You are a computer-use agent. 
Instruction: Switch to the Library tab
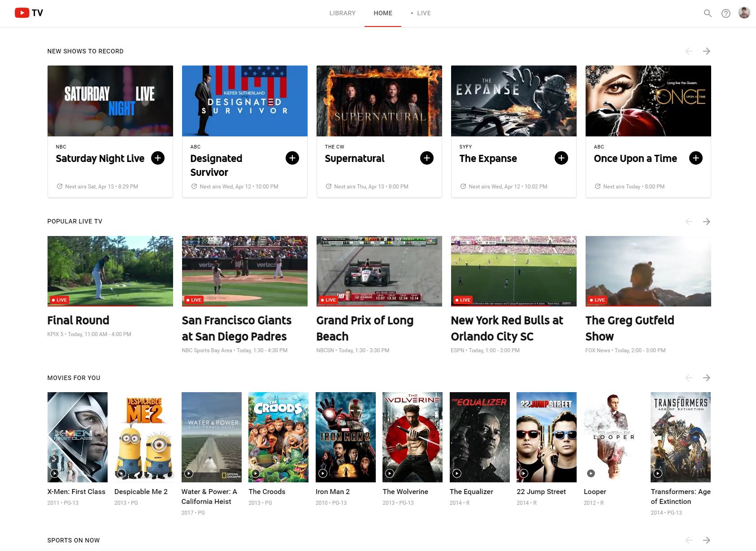343,13
